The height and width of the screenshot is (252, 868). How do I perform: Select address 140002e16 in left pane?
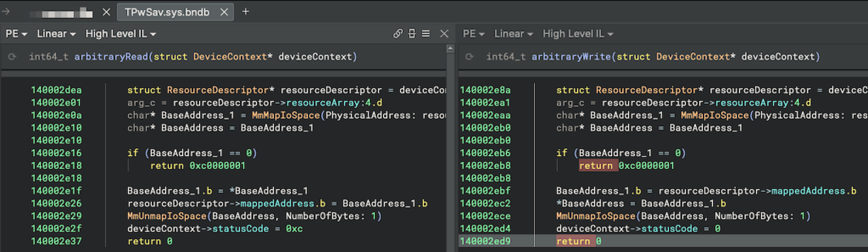click(x=56, y=153)
